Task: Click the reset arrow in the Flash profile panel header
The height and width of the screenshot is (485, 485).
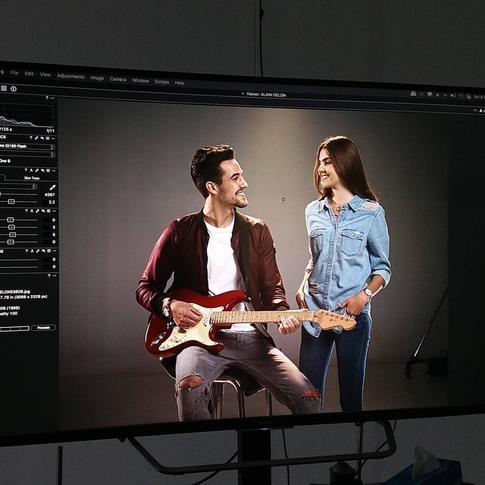Action: [x=42, y=138]
